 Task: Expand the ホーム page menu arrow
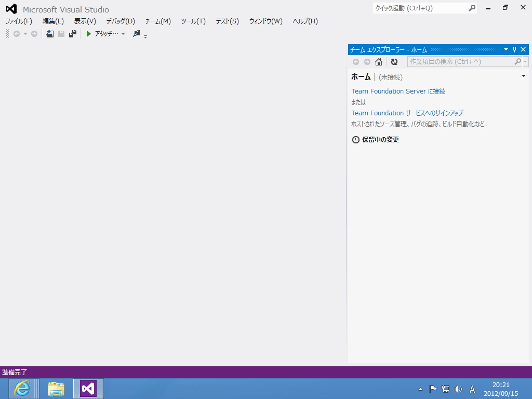click(524, 76)
